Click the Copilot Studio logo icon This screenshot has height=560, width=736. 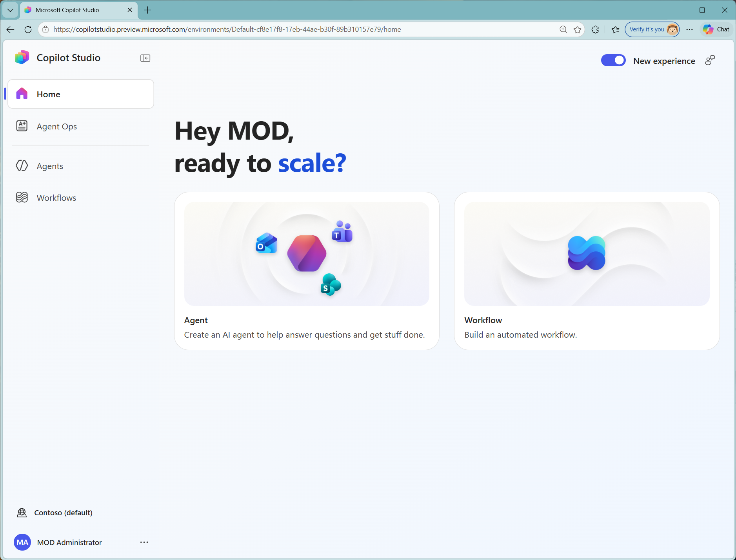pyautogui.click(x=22, y=57)
